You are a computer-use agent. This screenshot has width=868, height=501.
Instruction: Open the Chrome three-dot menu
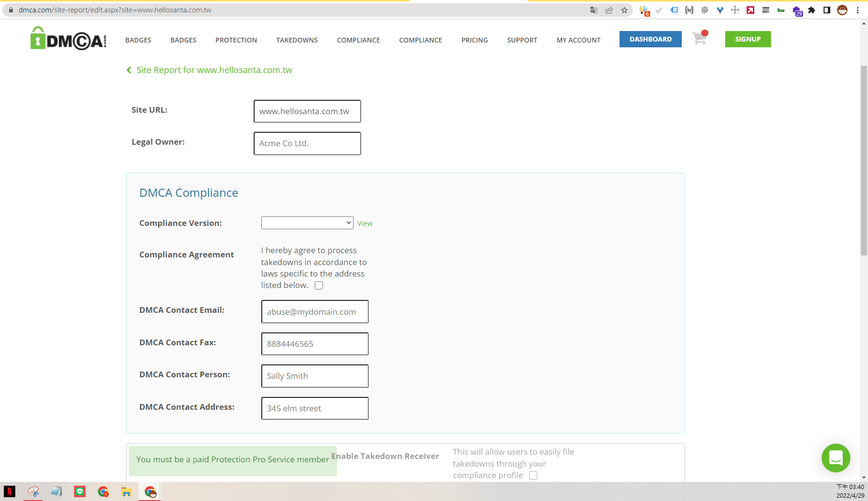[857, 10]
